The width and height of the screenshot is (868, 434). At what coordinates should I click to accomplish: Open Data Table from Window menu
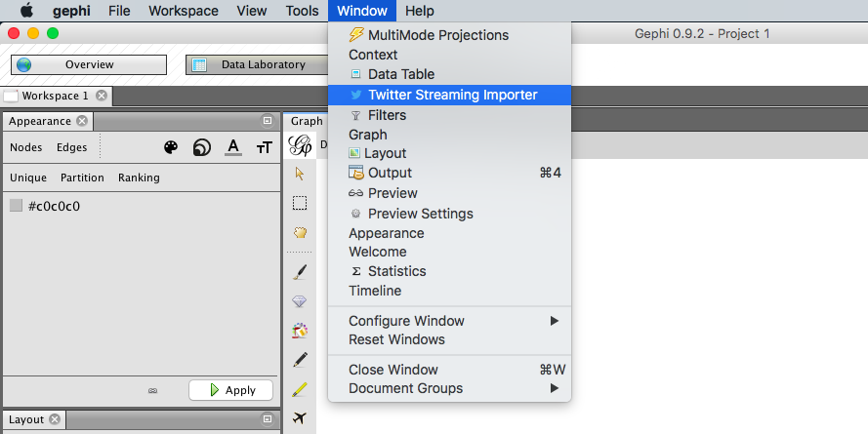coord(449,74)
